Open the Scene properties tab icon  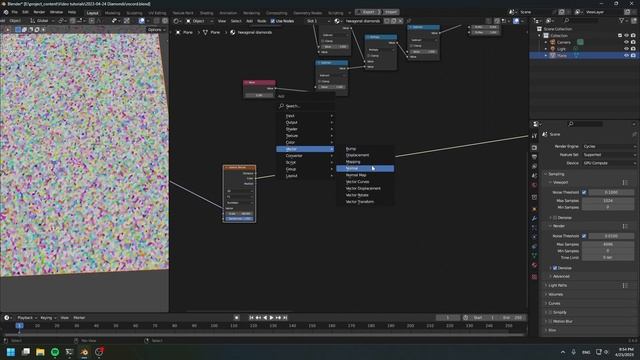click(534, 176)
